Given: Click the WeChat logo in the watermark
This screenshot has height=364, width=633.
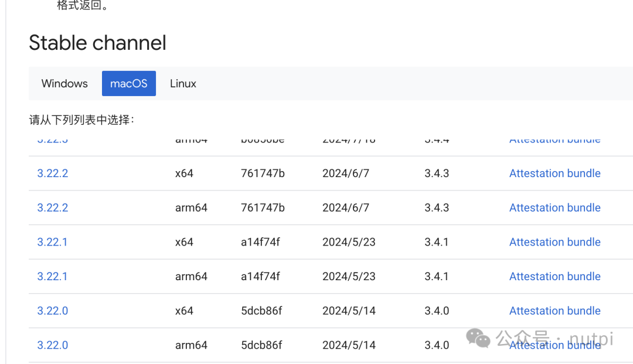Looking at the screenshot, I should pos(478,338).
